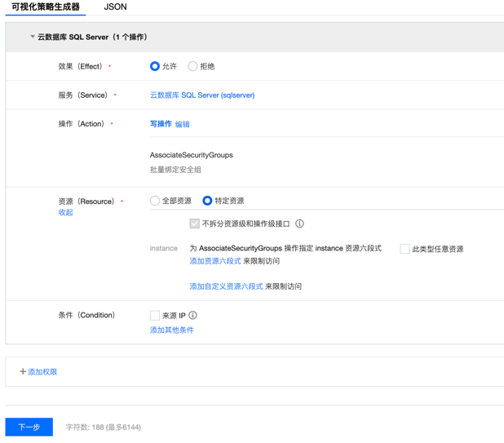Click the plus icon for 添加权限
The width and height of the screenshot is (504, 443).
pos(23,372)
